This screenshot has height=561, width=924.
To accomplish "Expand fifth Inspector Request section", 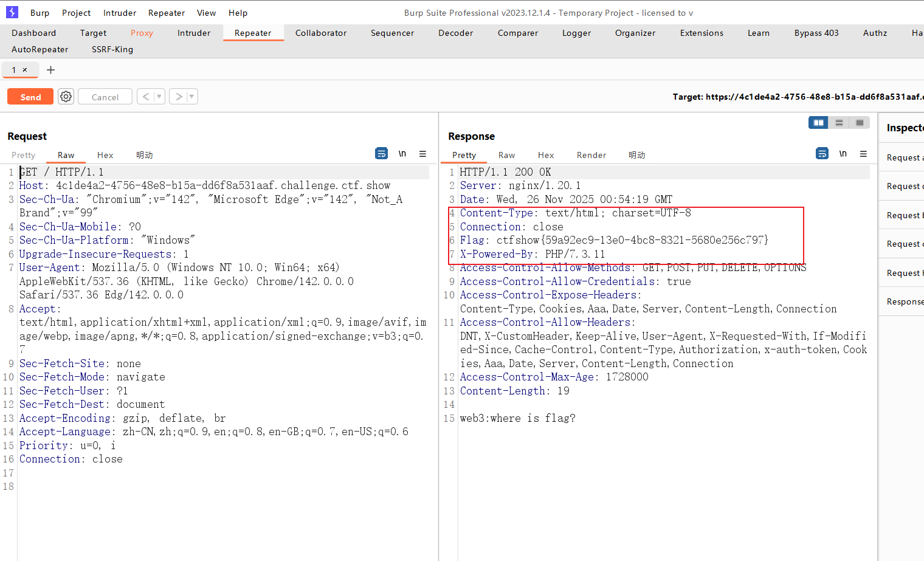I will tap(902, 273).
